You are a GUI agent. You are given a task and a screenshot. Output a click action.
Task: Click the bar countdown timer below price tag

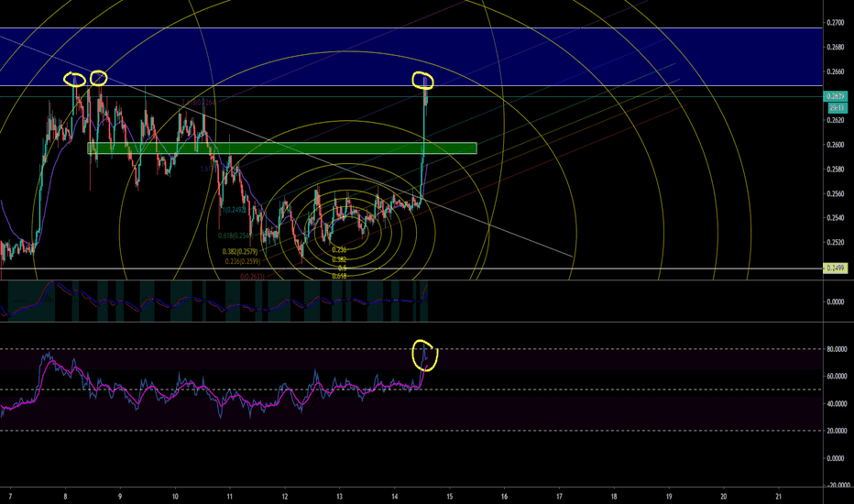[837, 108]
